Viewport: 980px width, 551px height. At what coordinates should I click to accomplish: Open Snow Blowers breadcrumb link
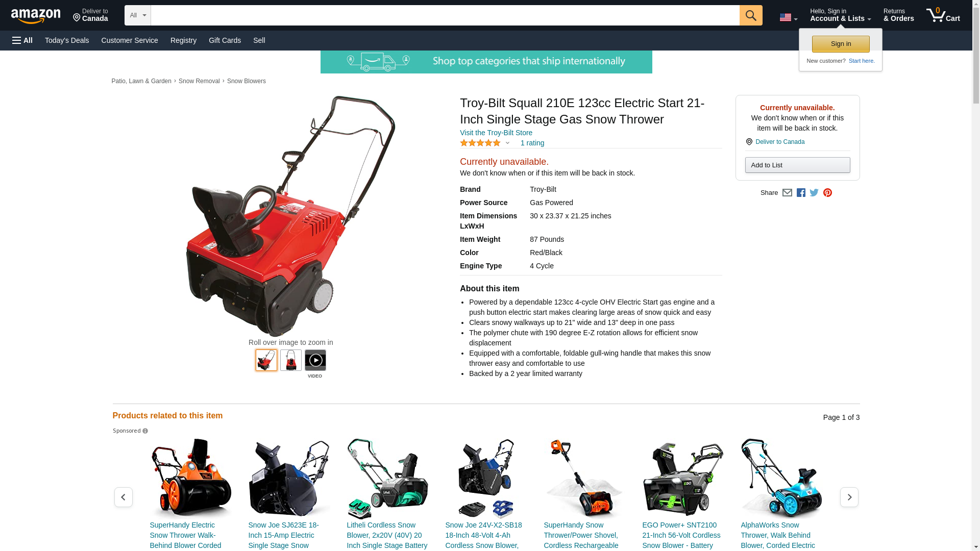pyautogui.click(x=246, y=81)
